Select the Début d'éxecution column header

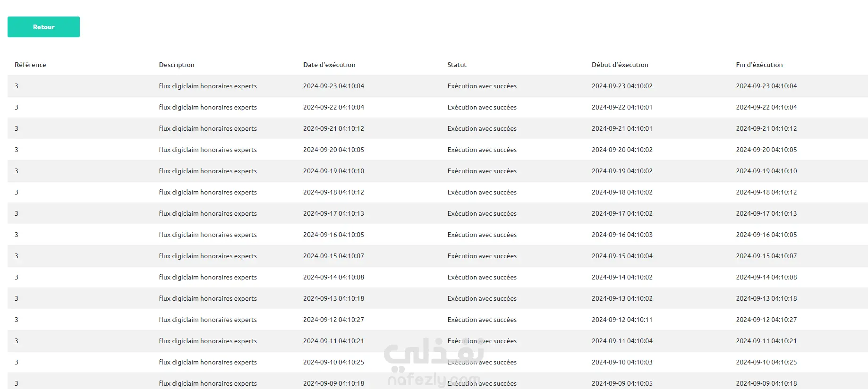pos(620,65)
